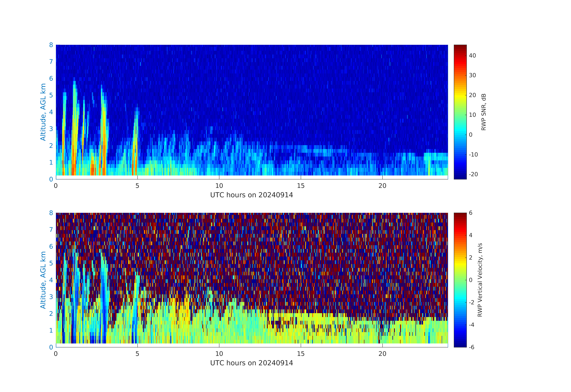Viewport: 571px width, 392px height.
Task: Click the bottom plot's Altitude y-axis label
Action: point(43,280)
